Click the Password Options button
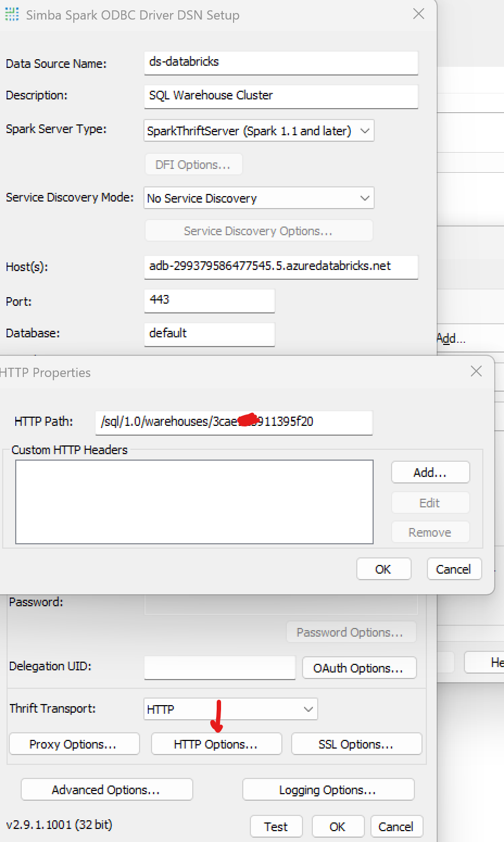 tap(351, 632)
